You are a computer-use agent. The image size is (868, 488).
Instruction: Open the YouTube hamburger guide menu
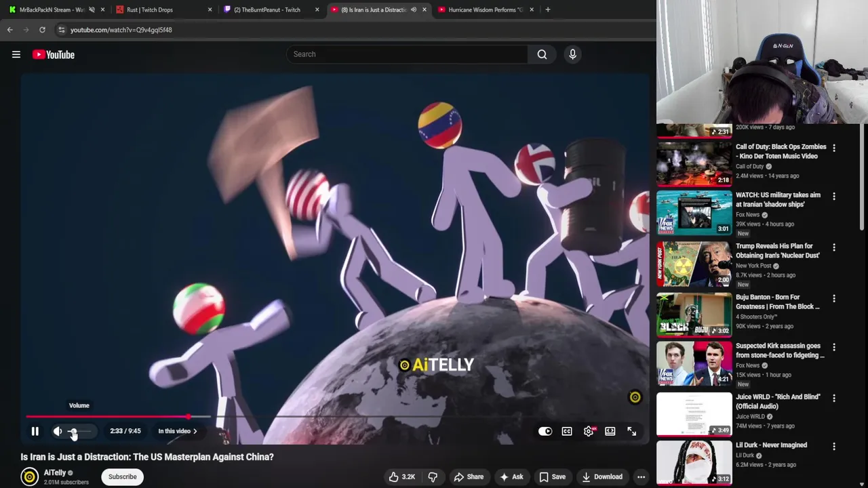click(16, 54)
